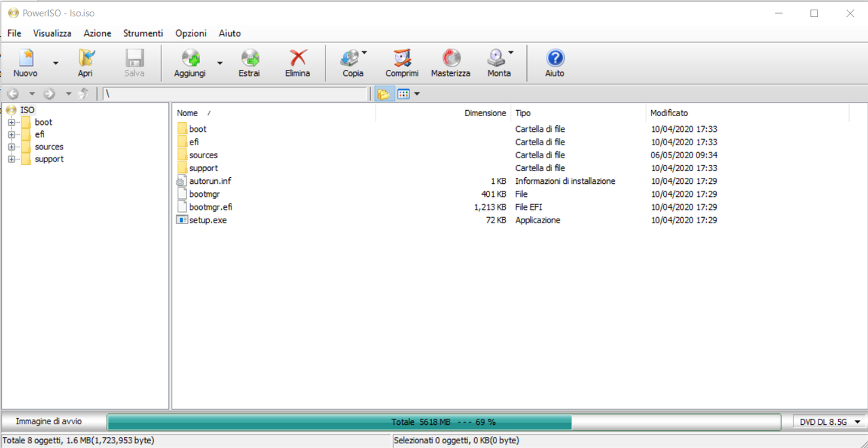Expand the efi folder in tree
Image resolution: width=868 pixels, height=448 pixels.
(11, 134)
